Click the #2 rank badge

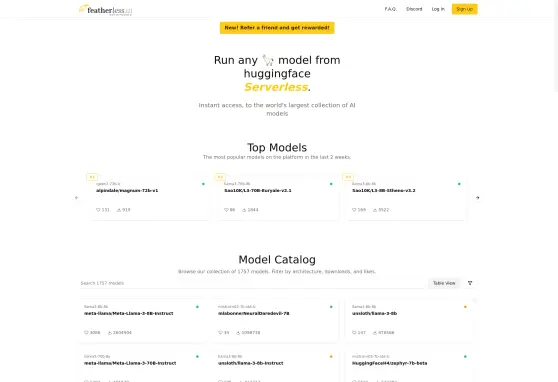[220, 177]
